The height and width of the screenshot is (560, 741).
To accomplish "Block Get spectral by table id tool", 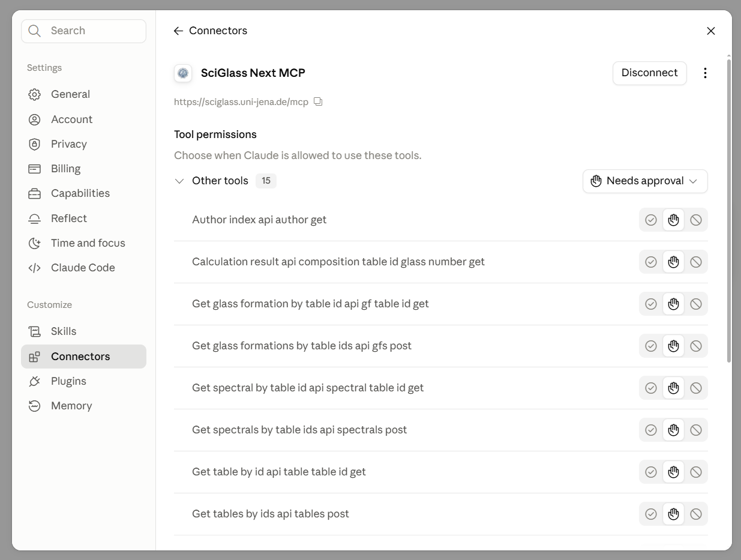I will click(x=696, y=388).
